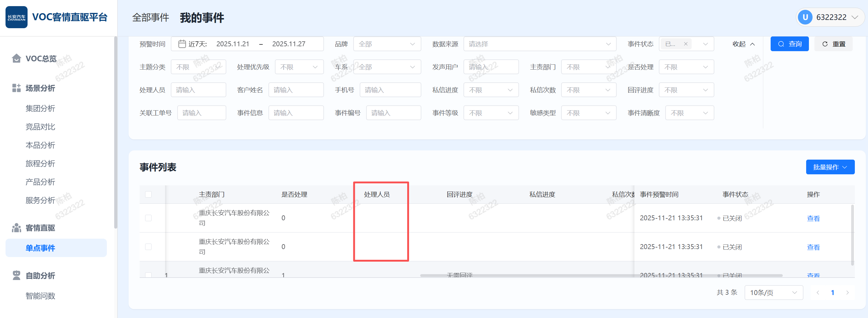Click the 自助分析 robot icon
Screen dimensions: 868x318
pyautogui.click(x=16, y=275)
